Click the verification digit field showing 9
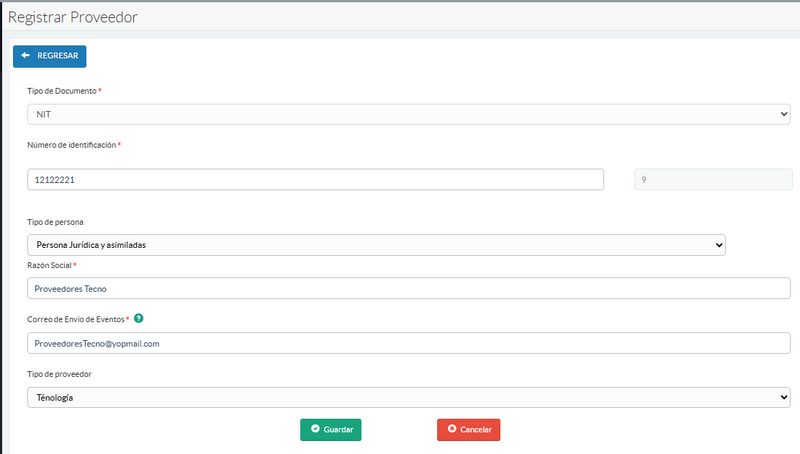The width and height of the screenshot is (800, 454). click(712, 179)
